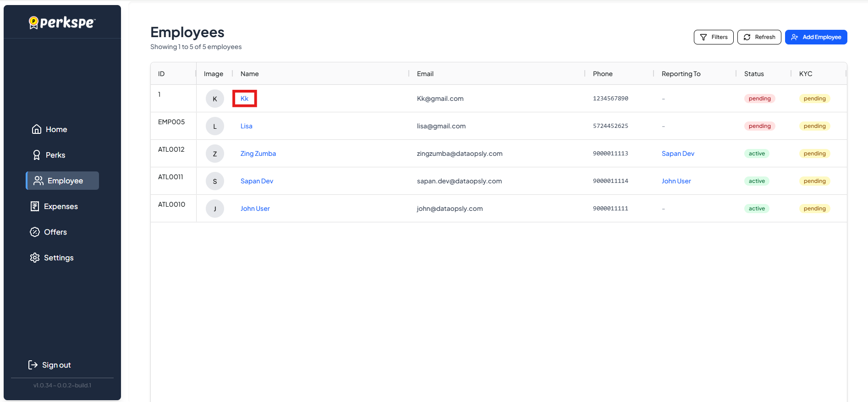Refresh the employee list
The image size is (868, 402).
(759, 37)
